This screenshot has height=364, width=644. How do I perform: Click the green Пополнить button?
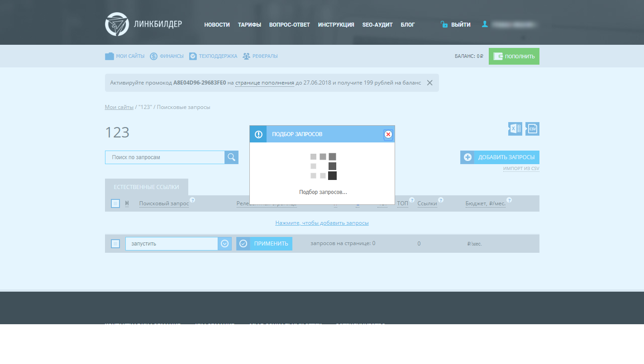514,57
